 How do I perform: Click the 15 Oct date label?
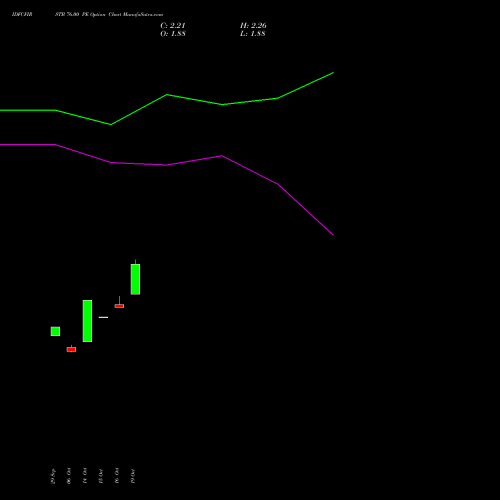[x=101, y=476]
